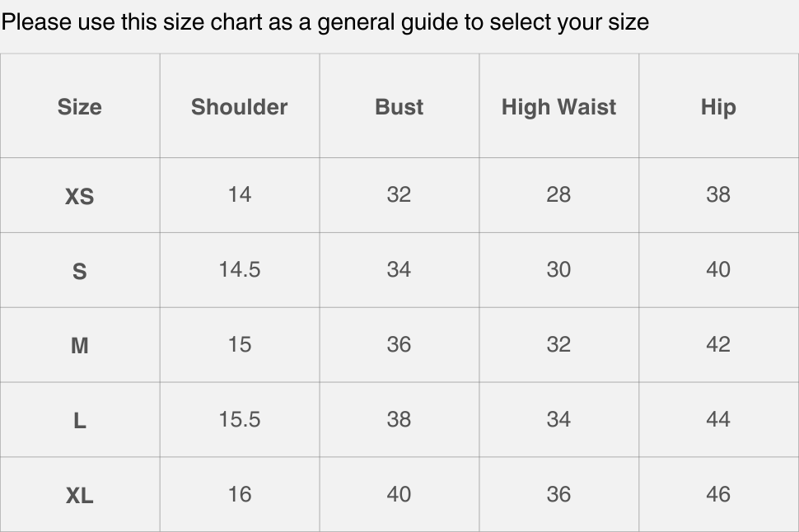The width and height of the screenshot is (799, 532).
Task: Click the size chart guide heading text
Action: [325, 21]
